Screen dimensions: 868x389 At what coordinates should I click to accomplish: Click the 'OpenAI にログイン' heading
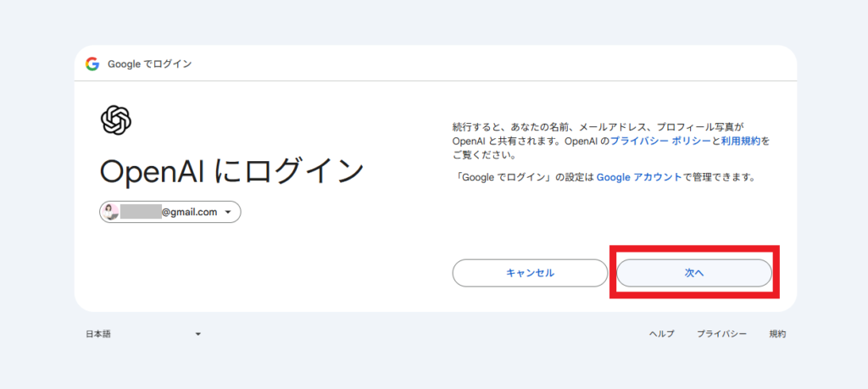(232, 171)
